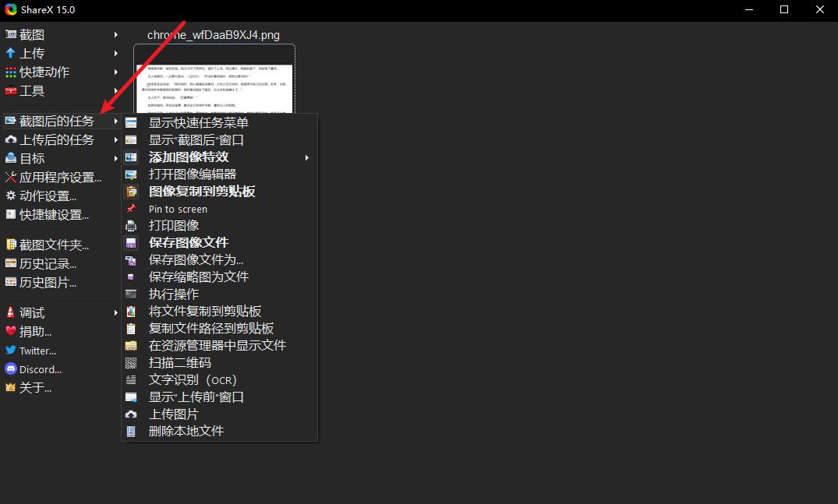The width and height of the screenshot is (838, 504).
Task: Click the 应用程序设置 wrench icon
Action: coord(11,178)
